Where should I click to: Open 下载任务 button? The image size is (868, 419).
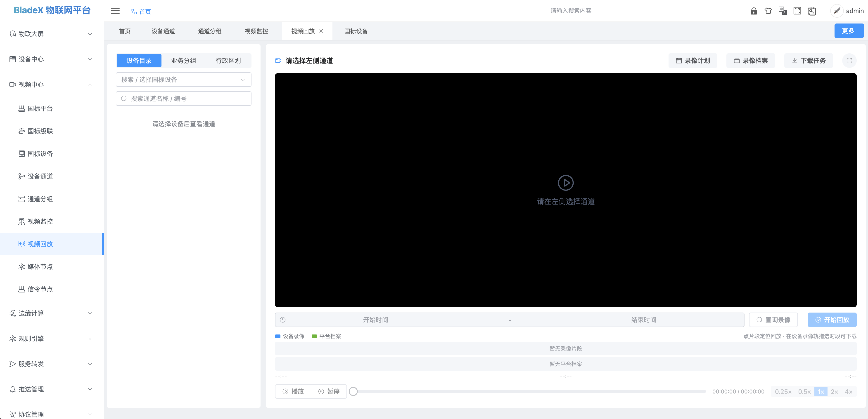[809, 61]
